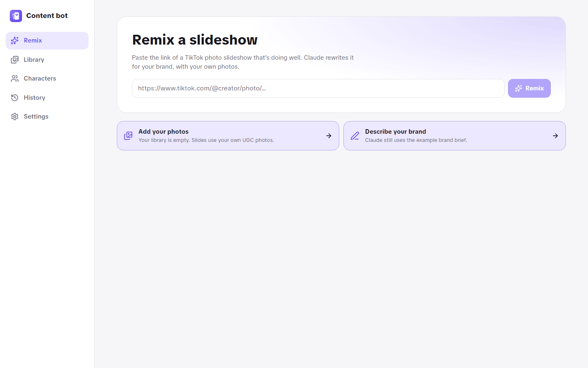This screenshot has width=588, height=368.
Task: Open the Add your photos card
Action: pos(228,136)
